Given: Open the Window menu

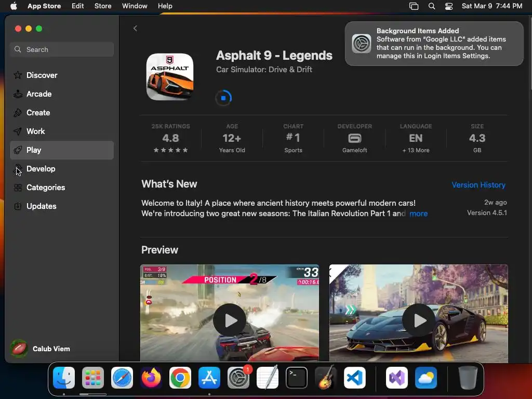Looking at the screenshot, I should (135, 6).
